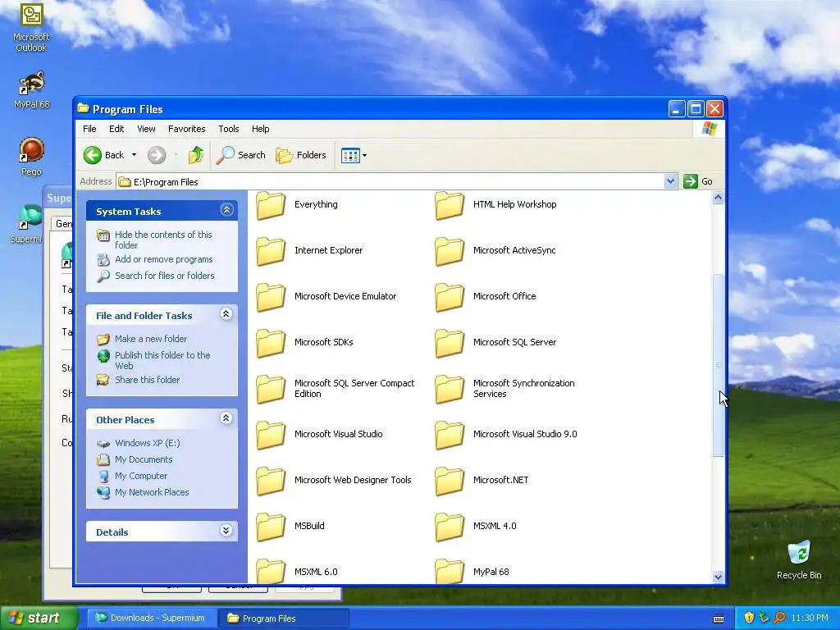This screenshot has height=630, width=840.
Task: Click the Up one level folder icon
Action: coord(196,155)
